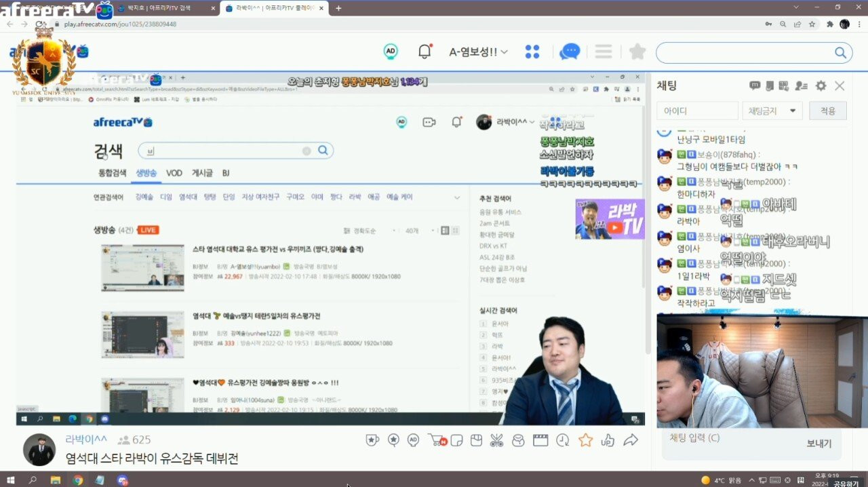
Task: Click the 김예솔 related keyword link
Action: click(144, 197)
